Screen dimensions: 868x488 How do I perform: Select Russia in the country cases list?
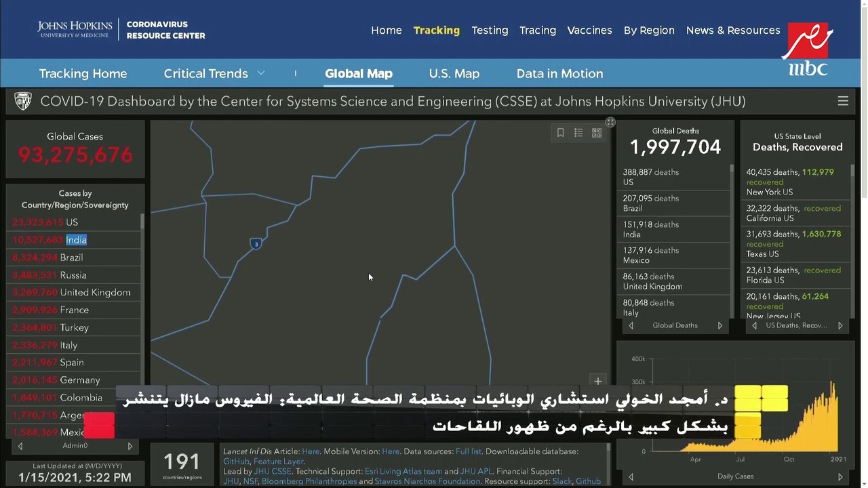tap(75, 275)
